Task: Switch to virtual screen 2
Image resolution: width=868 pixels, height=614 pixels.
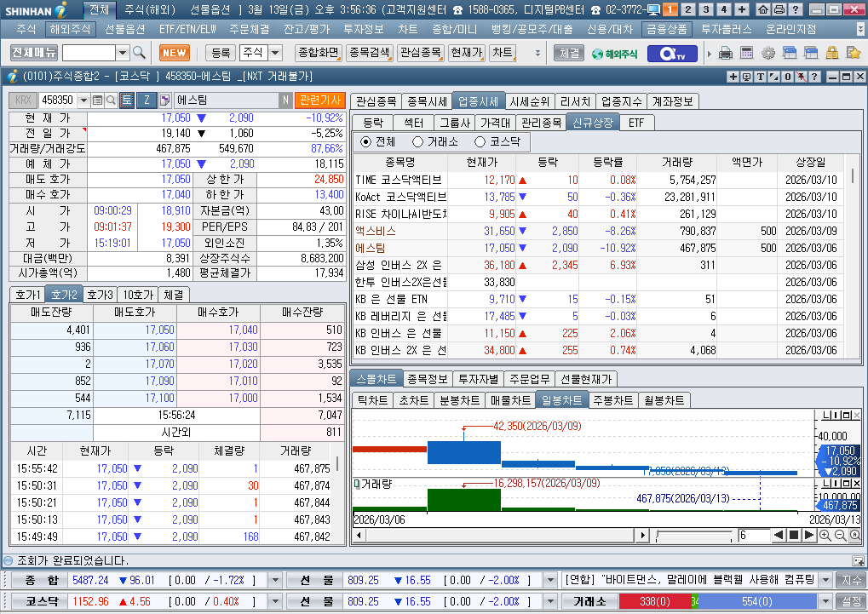Action: tap(688, 9)
